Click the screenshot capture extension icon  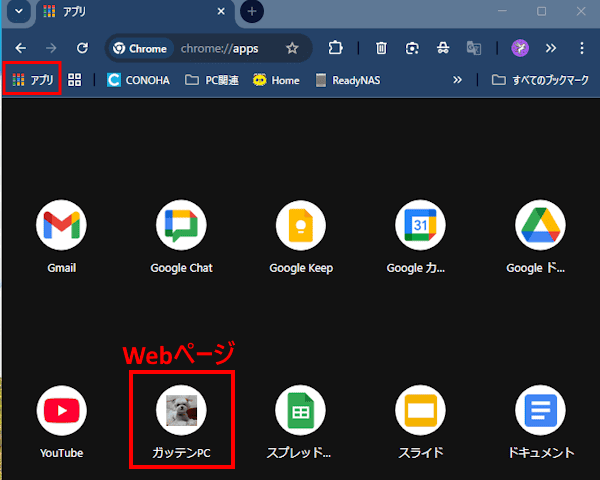pos(412,48)
